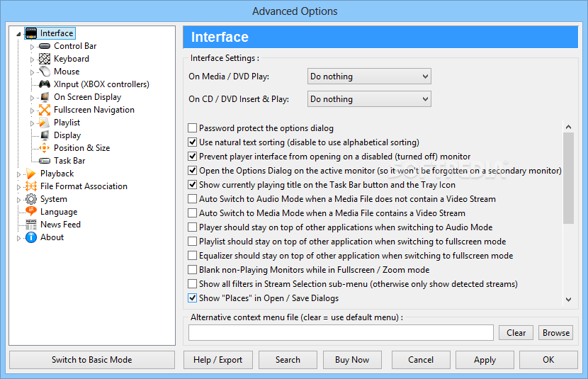Viewport: 588px width, 379px height.
Task: Uncheck the natural text sorting option
Action: pos(193,142)
